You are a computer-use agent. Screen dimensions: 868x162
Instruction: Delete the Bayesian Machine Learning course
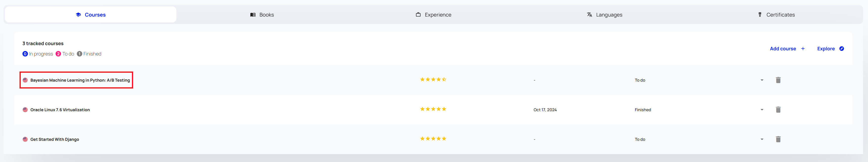tap(778, 80)
